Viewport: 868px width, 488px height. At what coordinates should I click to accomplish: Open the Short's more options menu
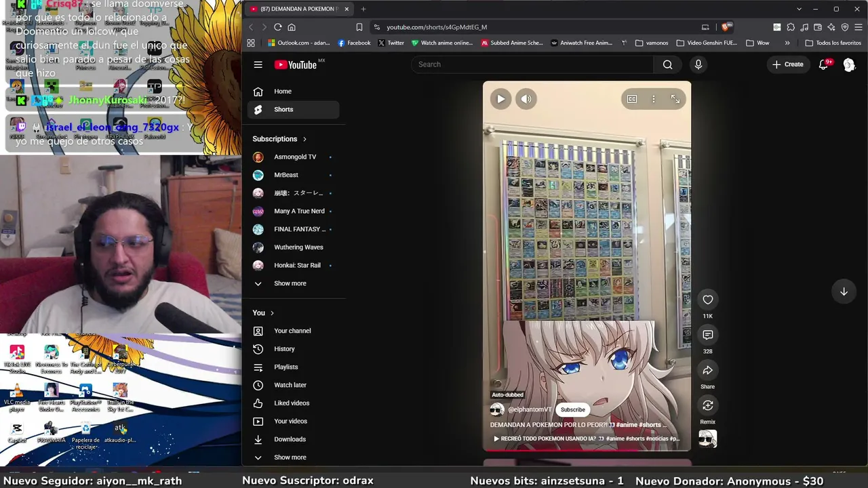[654, 99]
